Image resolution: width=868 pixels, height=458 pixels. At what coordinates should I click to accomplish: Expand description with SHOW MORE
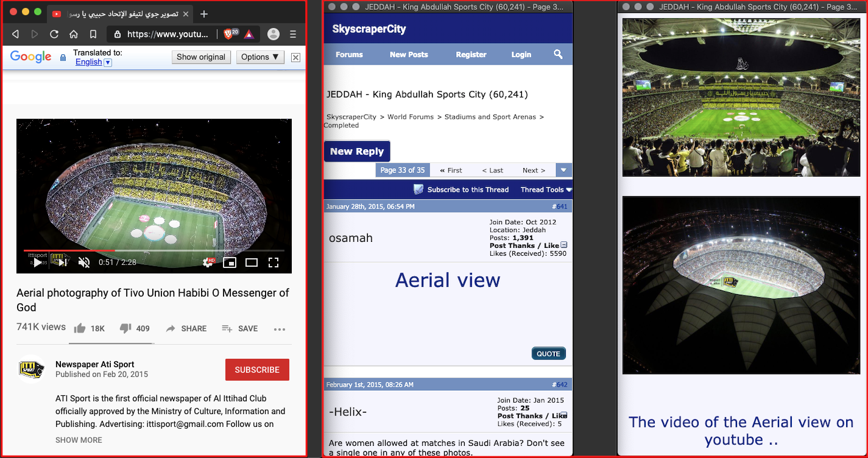pyautogui.click(x=79, y=440)
